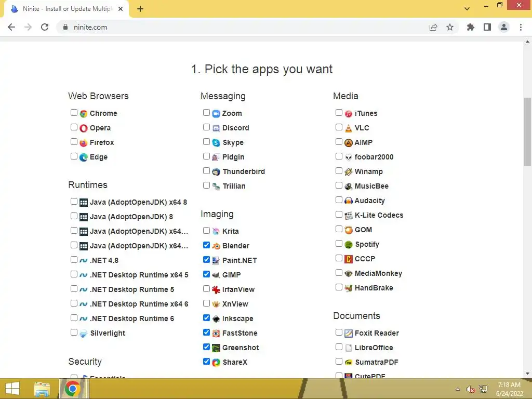Click the network tray icon
This screenshot has height=399, width=532.
[x=483, y=389]
